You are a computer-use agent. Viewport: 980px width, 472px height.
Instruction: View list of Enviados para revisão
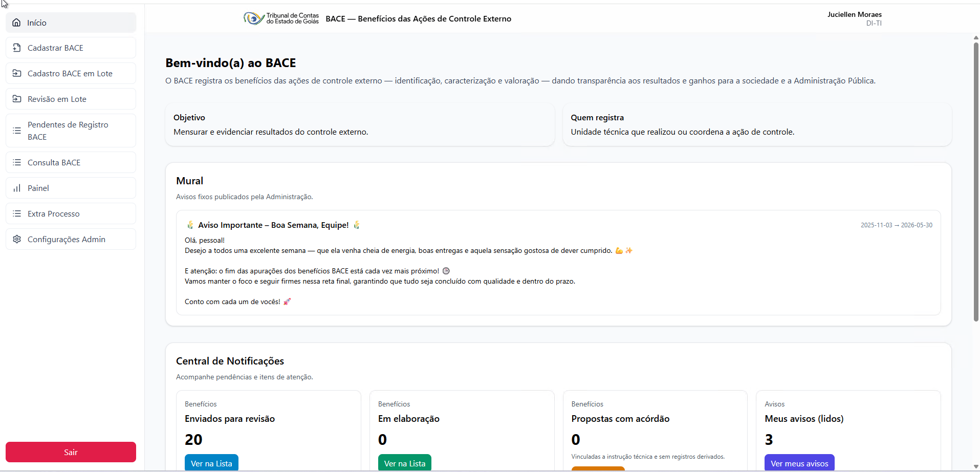[x=211, y=463]
